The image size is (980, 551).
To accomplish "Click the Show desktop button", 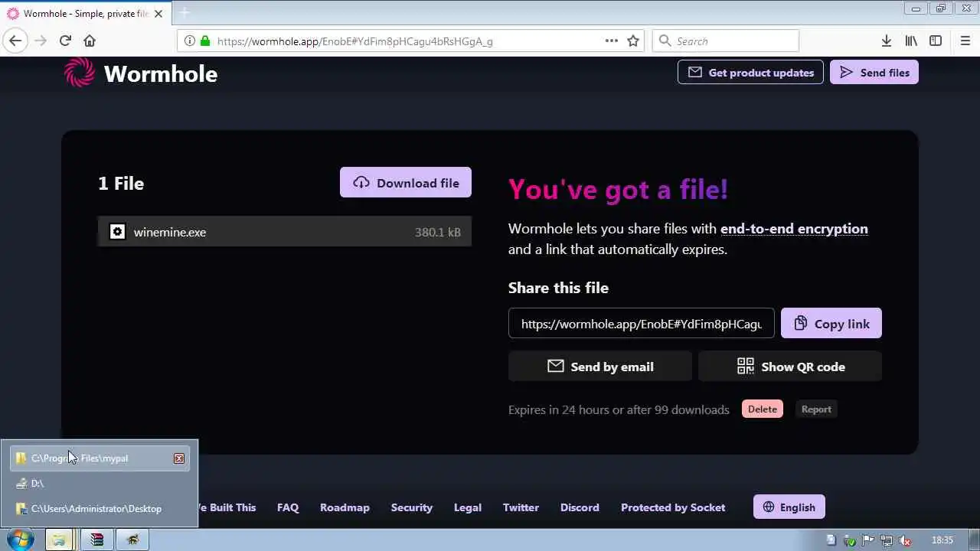I will pyautogui.click(x=974, y=540).
